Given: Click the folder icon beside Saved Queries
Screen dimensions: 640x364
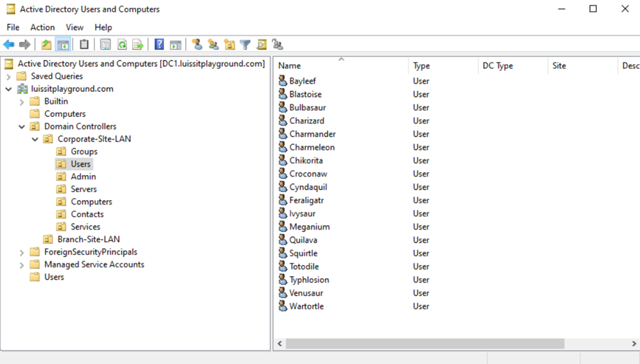Looking at the screenshot, I should pos(22,76).
